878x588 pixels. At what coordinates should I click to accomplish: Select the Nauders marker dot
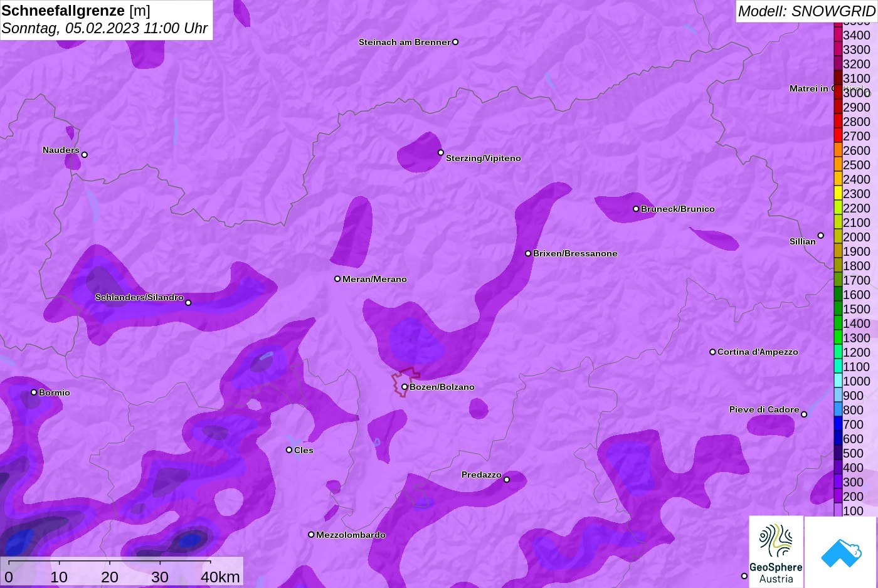[85, 155]
